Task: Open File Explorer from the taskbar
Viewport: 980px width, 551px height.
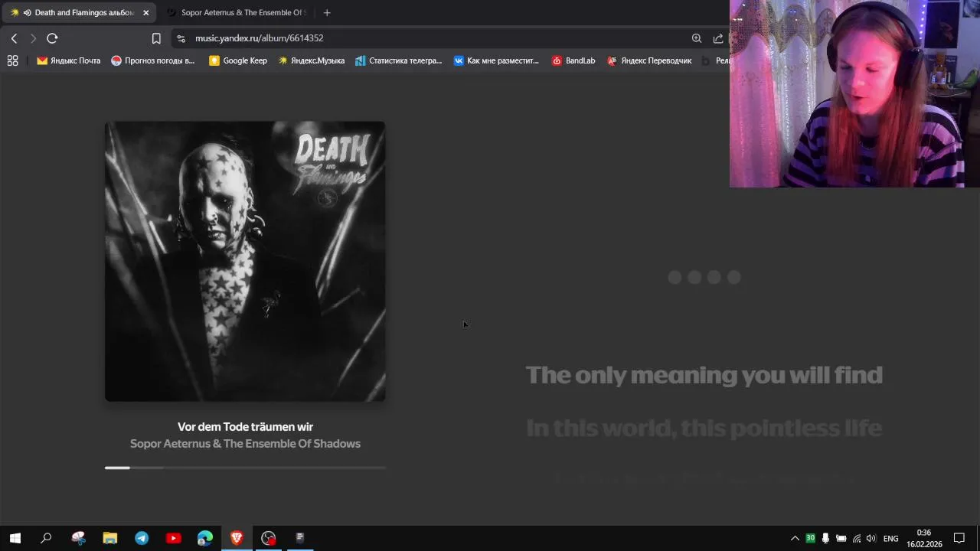Action: (110, 538)
